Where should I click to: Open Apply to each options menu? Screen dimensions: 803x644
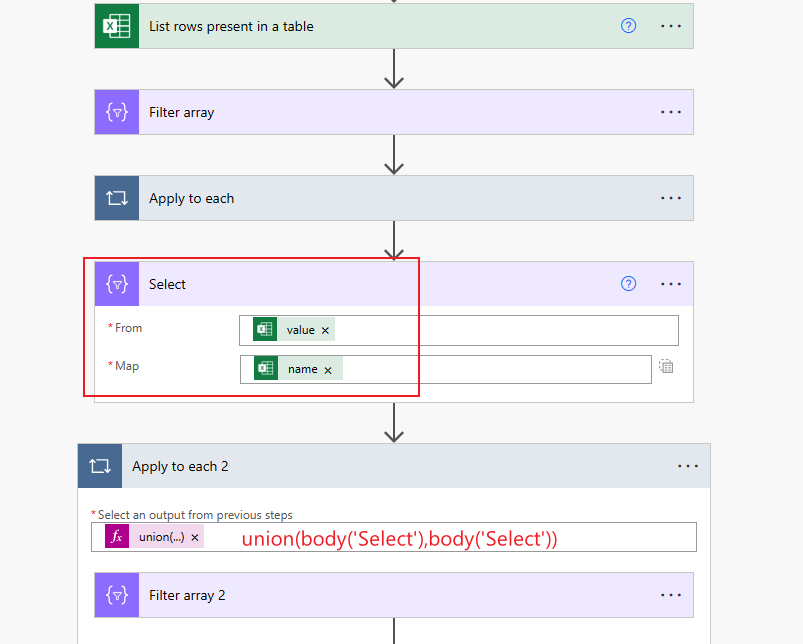pyautogui.click(x=671, y=198)
